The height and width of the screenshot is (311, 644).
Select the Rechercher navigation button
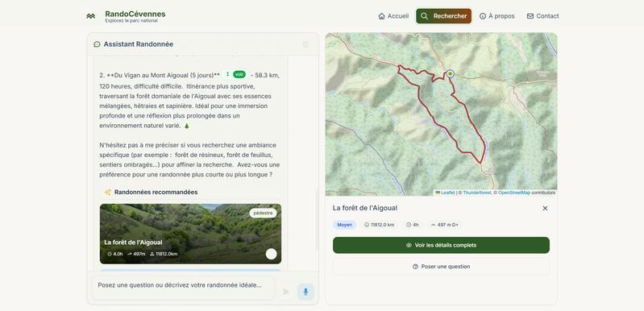[443, 16]
